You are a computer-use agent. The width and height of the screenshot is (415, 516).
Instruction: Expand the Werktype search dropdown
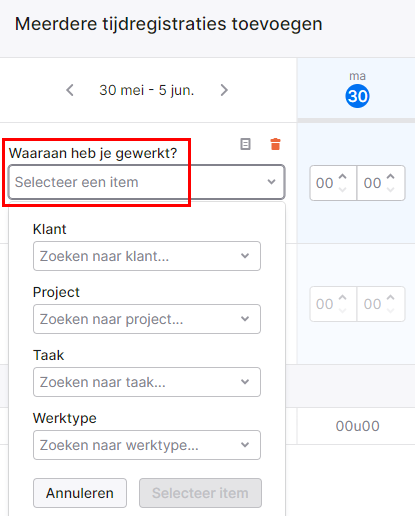(147, 445)
